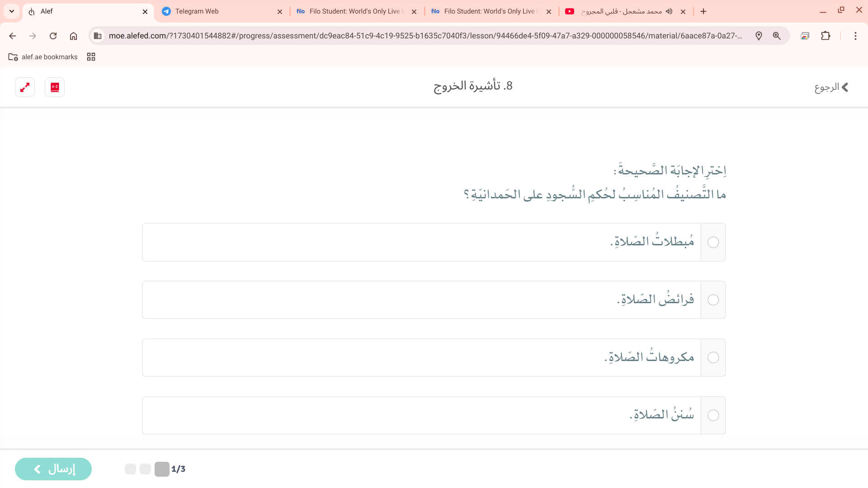Click the إرسال submit button
868x488 pixels.
53,469
